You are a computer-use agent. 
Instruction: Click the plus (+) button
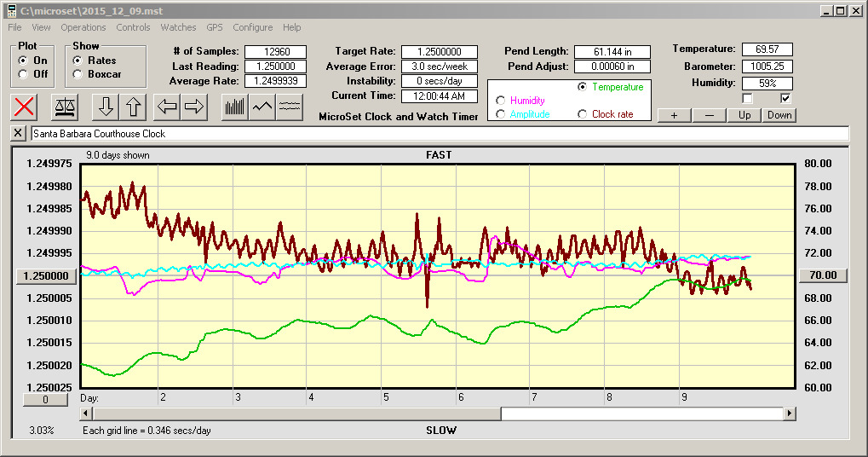coord(675,115)
